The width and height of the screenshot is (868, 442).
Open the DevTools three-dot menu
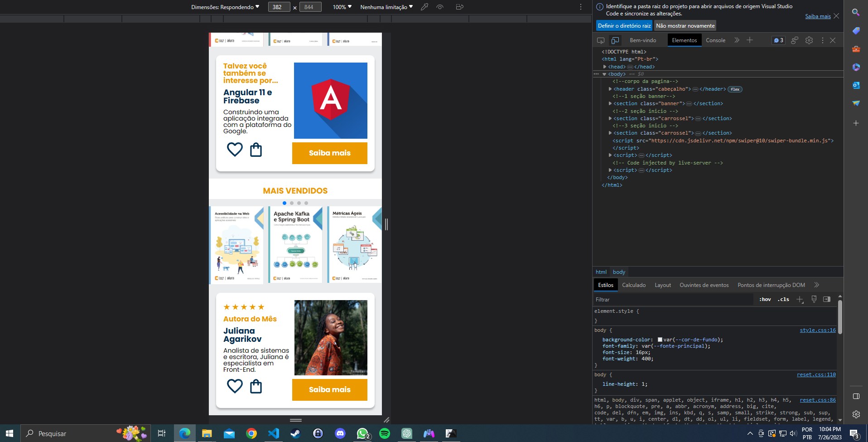(x=823, y=40)
